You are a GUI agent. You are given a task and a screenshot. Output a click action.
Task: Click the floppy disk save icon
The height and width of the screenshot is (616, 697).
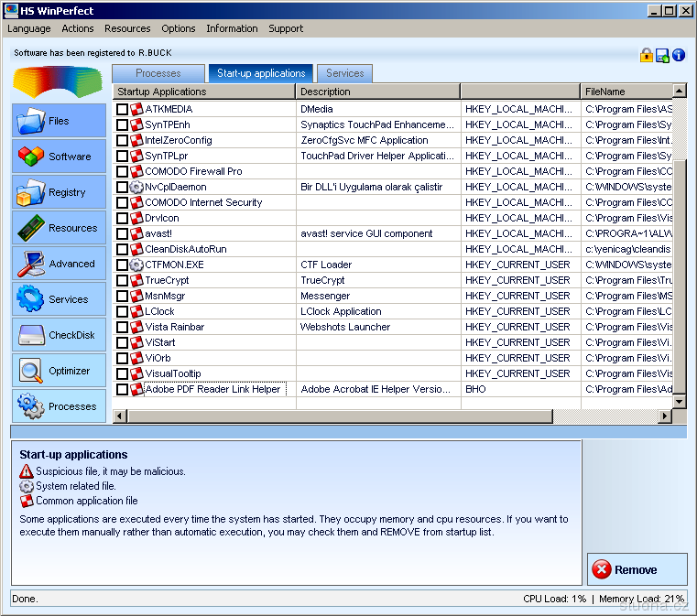(662, 55)
